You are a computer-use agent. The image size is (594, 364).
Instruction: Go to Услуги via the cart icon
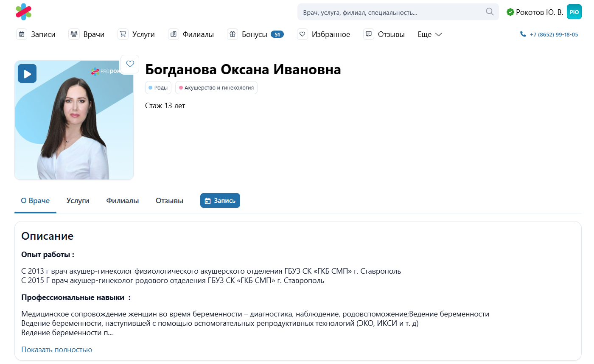(123, 34)
